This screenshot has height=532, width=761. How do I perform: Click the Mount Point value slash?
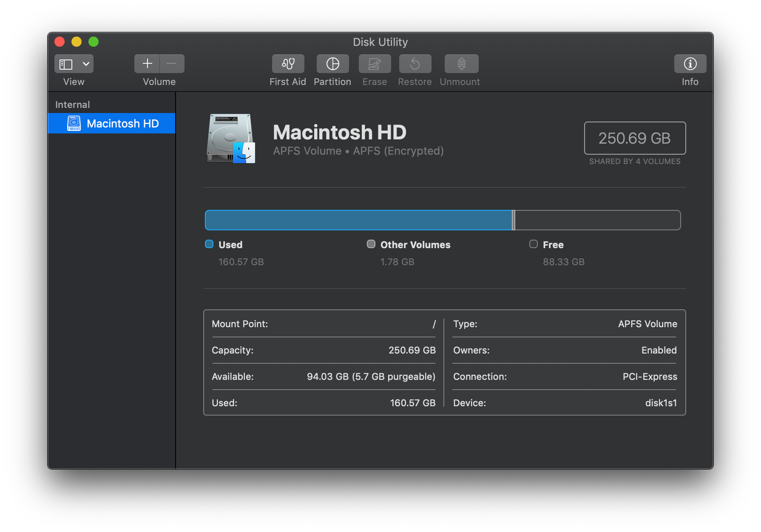click(434, 324)
